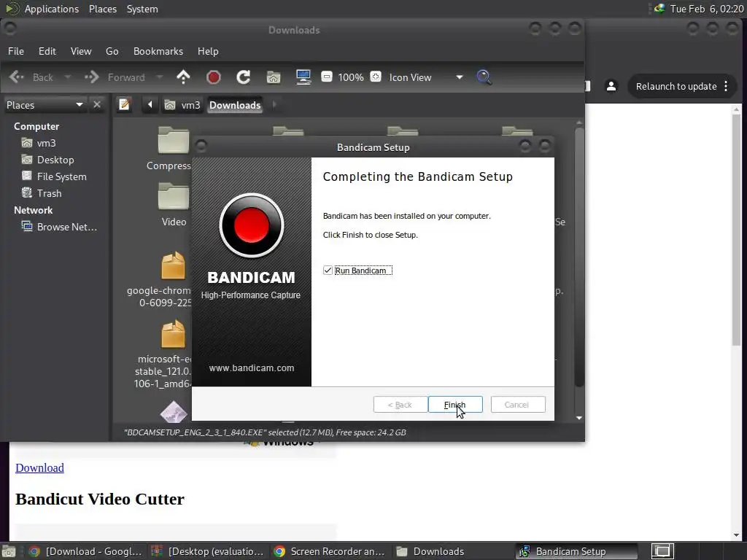Open the Places sidebar selector dropdown
747x560 pixels.
tap(44, 105)
